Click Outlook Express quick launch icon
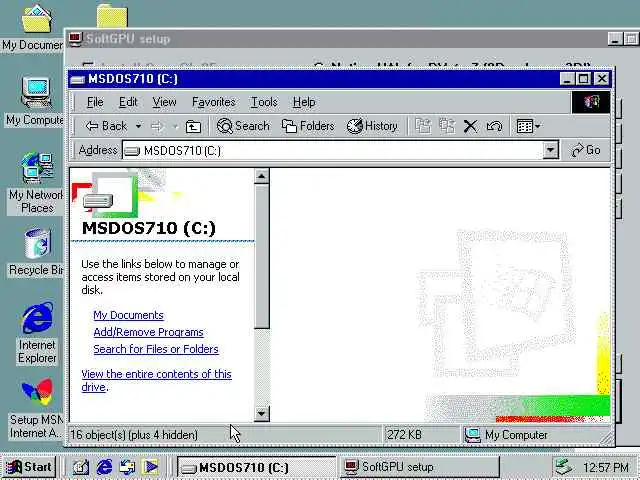 click(x=127, y=467)
